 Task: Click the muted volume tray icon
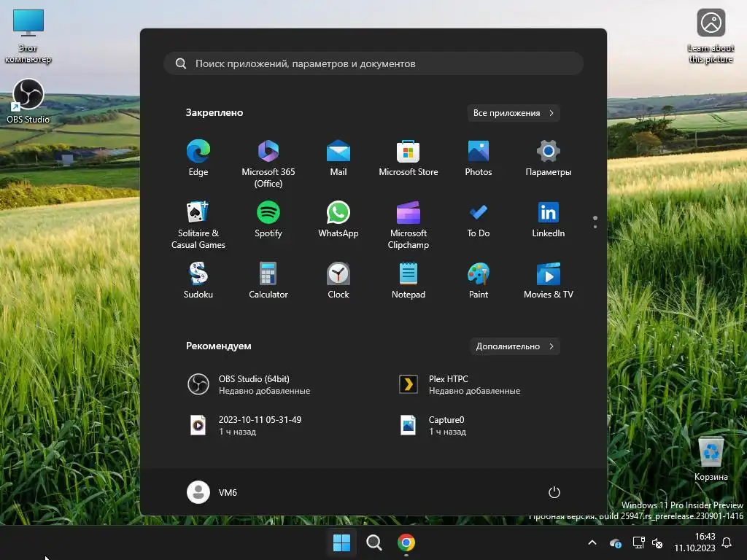[657, 542]
